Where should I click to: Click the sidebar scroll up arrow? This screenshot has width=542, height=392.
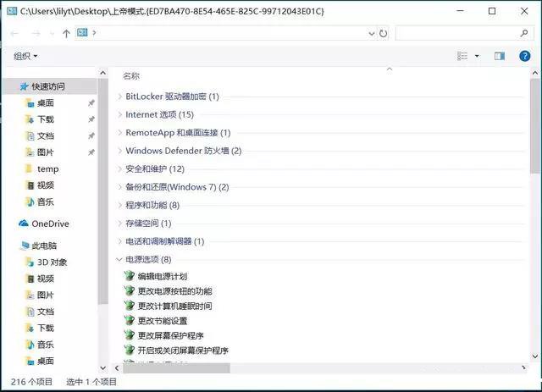(x=102, y=73)
